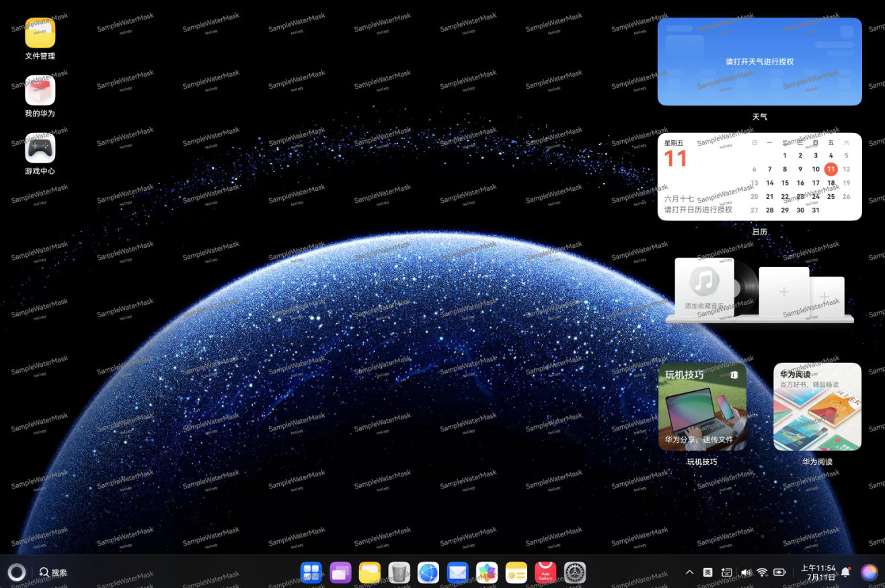Select date 18 in the calendar widget

(x=831, y=183)
